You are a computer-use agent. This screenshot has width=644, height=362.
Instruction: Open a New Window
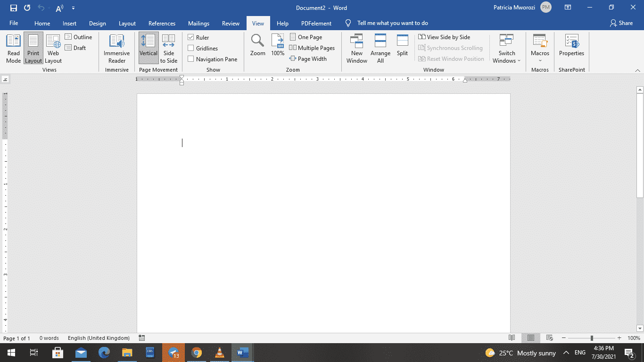click(x=357, y=49)
